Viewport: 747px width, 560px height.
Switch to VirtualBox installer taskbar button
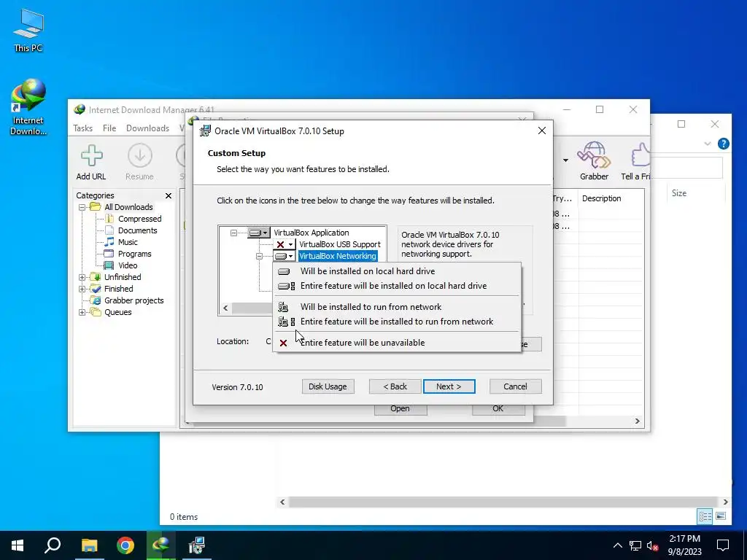197,545
